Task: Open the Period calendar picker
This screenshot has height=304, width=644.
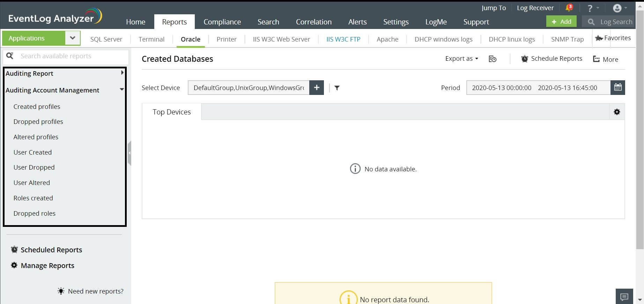Action: 617,88
